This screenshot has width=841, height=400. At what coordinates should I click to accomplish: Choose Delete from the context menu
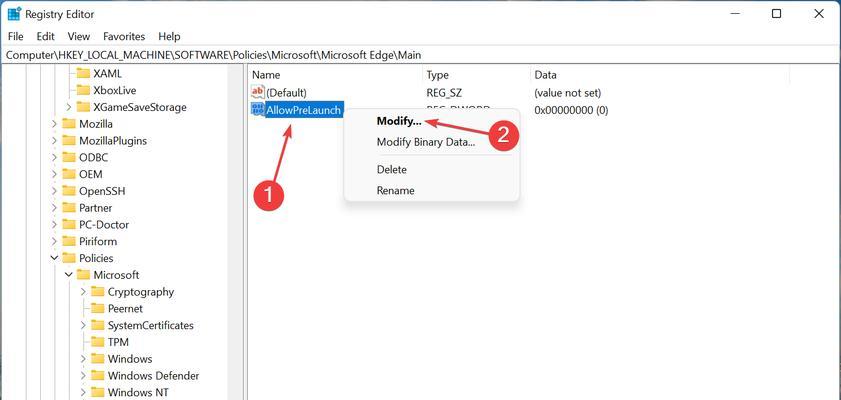tap(392, 169)
